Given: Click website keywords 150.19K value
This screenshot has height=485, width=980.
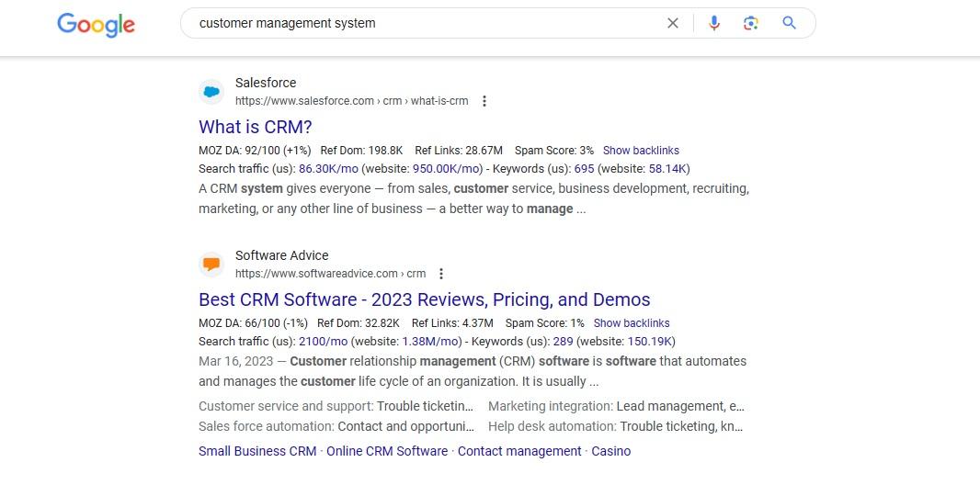Looking at the screenshot, I should click(650, 342).
